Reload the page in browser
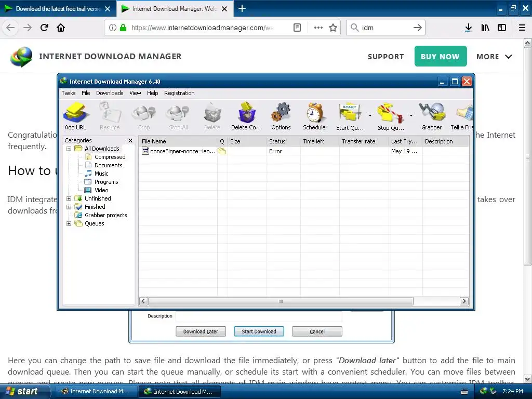Image resolution: width=532 pixels, height=399 pixels. (x=44, y=28)
